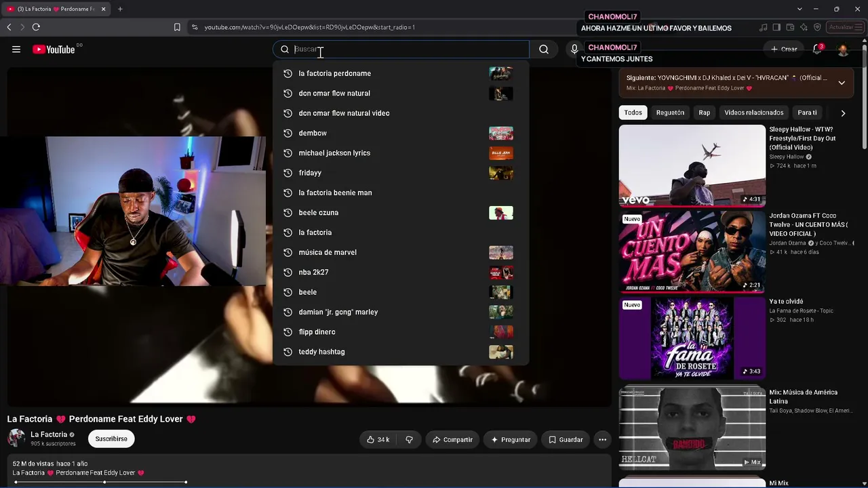
Task: Show more filter chips with right arrow
Action: coord(843,113)
